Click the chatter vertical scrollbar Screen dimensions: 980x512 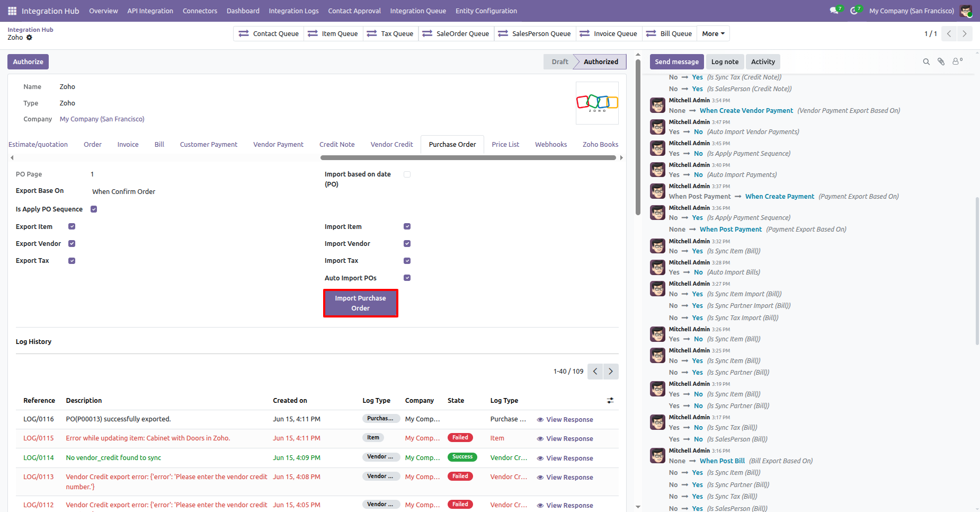click(977, 270)
